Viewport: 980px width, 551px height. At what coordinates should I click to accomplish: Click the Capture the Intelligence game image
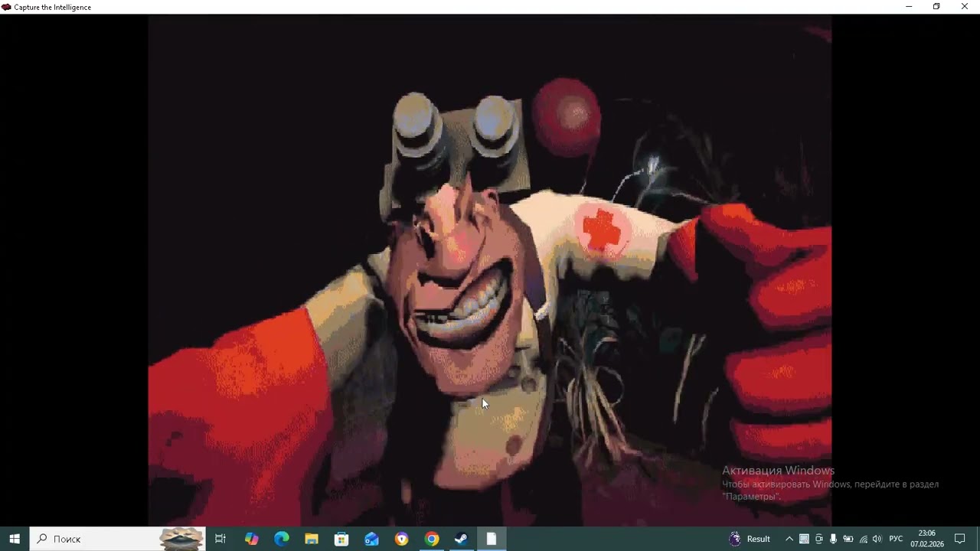pos(490,271)
